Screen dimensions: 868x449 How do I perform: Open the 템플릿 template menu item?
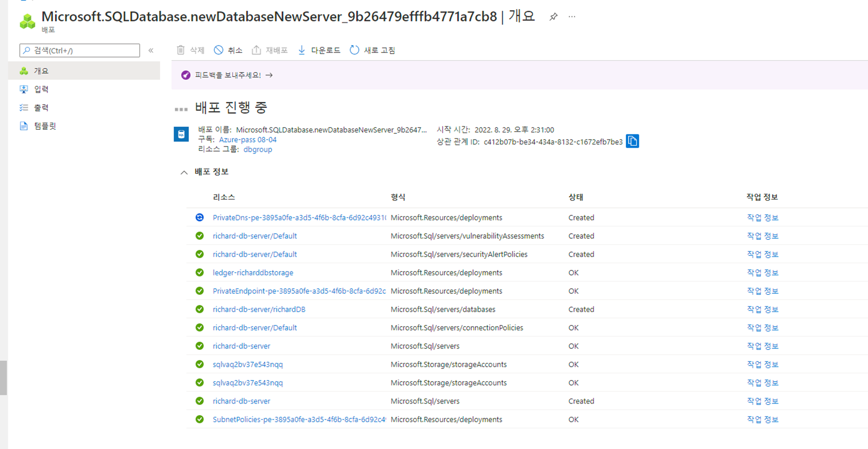pyautogui.click(x=84, y=126)
